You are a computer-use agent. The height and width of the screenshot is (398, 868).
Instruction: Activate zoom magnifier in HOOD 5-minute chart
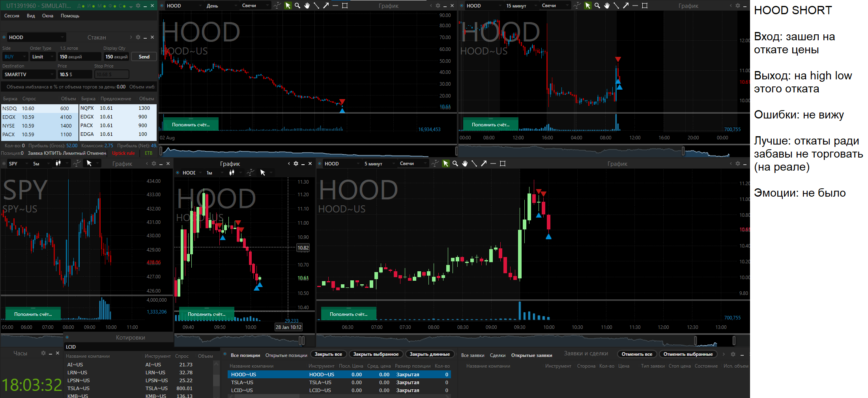coord(455,163)
